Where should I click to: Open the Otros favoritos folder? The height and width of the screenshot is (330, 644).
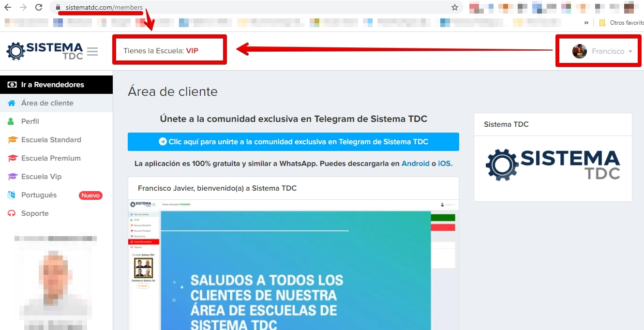(621, 23)
